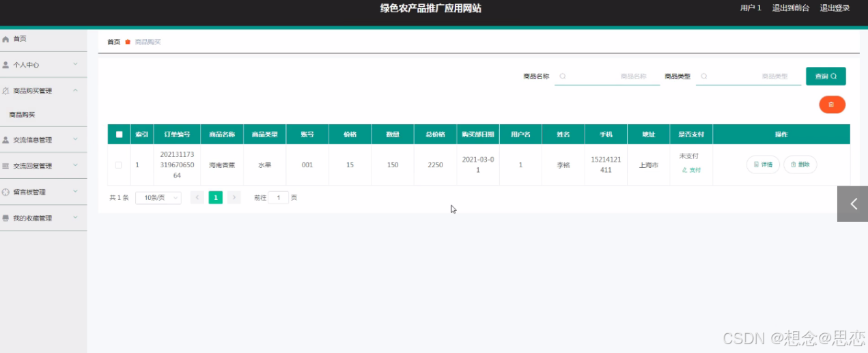The width and height of the screenshot is (868, 353).
Task: Click the home icon beside 首页 in sidebar
Action: click(x=6, y=40)
